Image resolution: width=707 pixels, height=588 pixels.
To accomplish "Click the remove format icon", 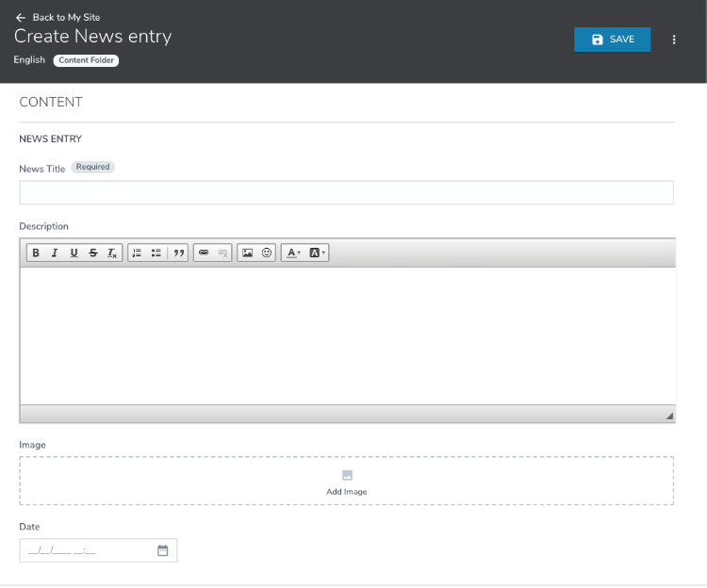I will point(111,253).
